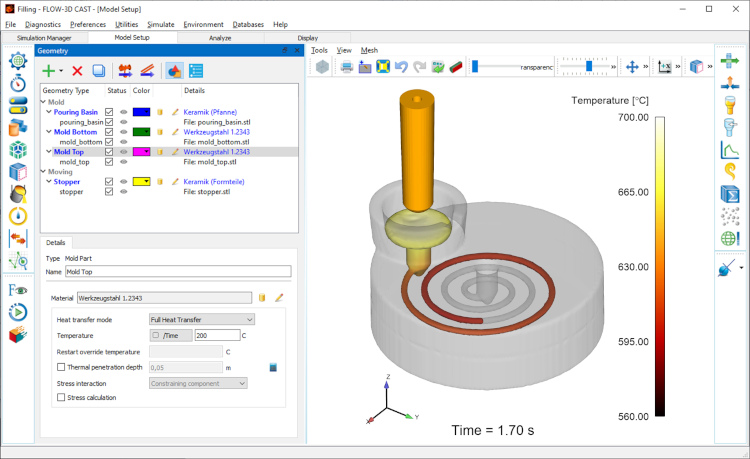Screen dimensions: 750x459
Task: Click the blue sigma cube icon on the right
Action: click(x=729, y=194)
